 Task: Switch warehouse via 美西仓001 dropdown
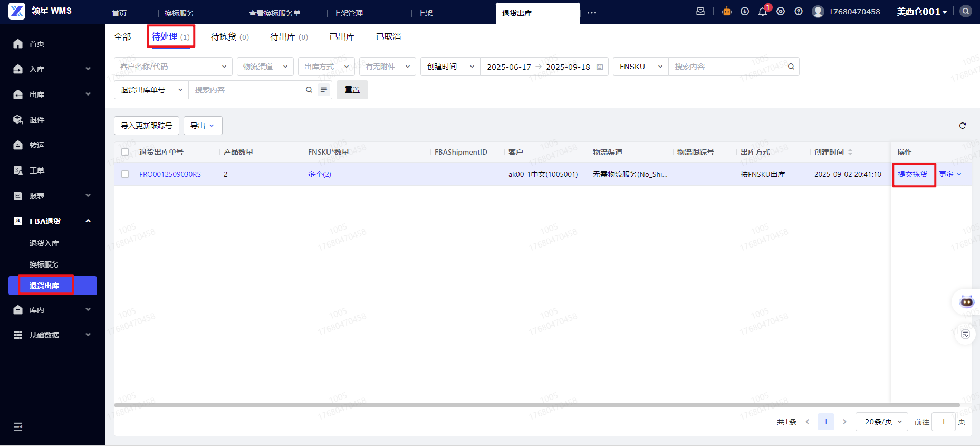(922, 12)
